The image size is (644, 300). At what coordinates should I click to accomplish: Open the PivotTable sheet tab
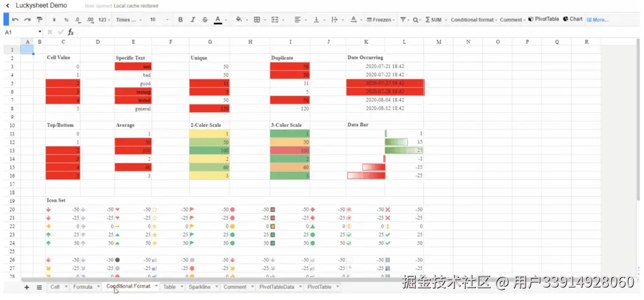pos(319,287)
